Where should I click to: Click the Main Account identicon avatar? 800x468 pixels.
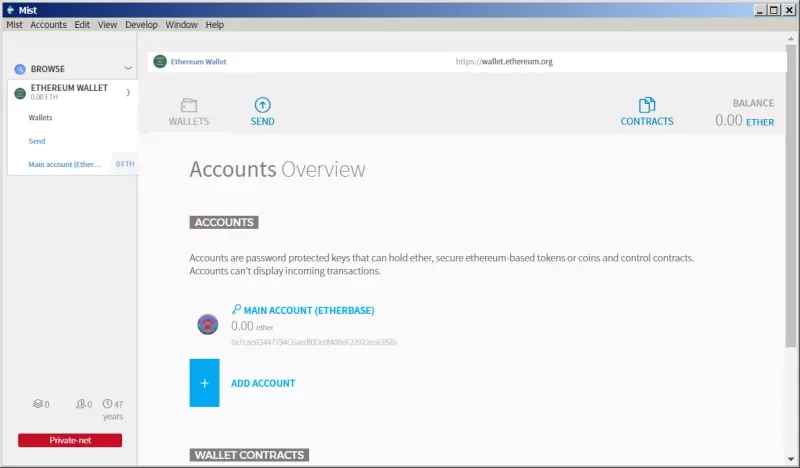[208, 324]
